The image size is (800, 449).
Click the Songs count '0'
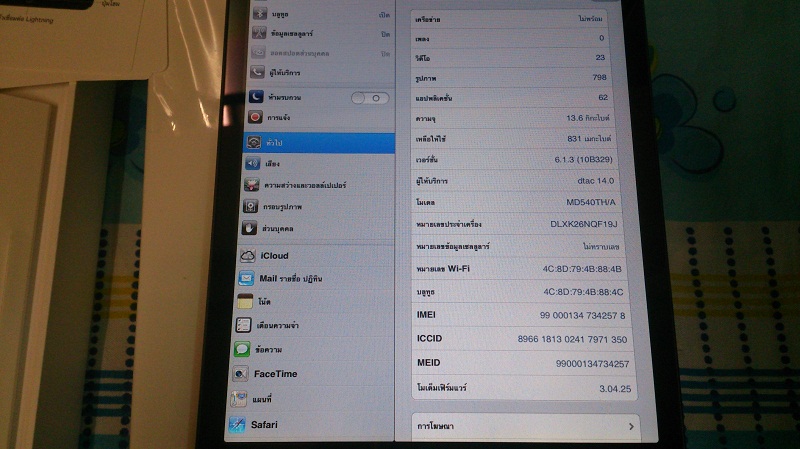coord(602,38)
